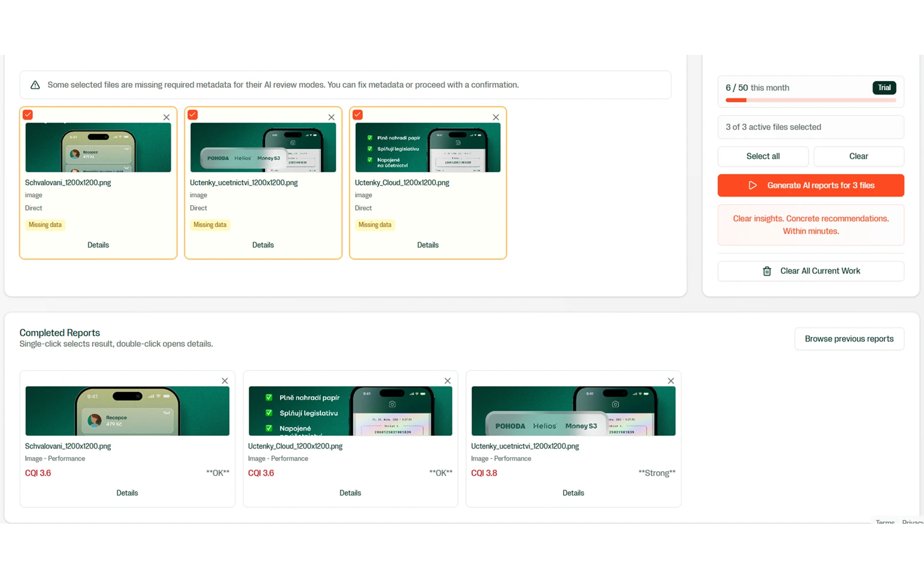
Task: Click 'Clear insights. Concrete recommendations.' promo box
Action: click(x=811, y=225)
